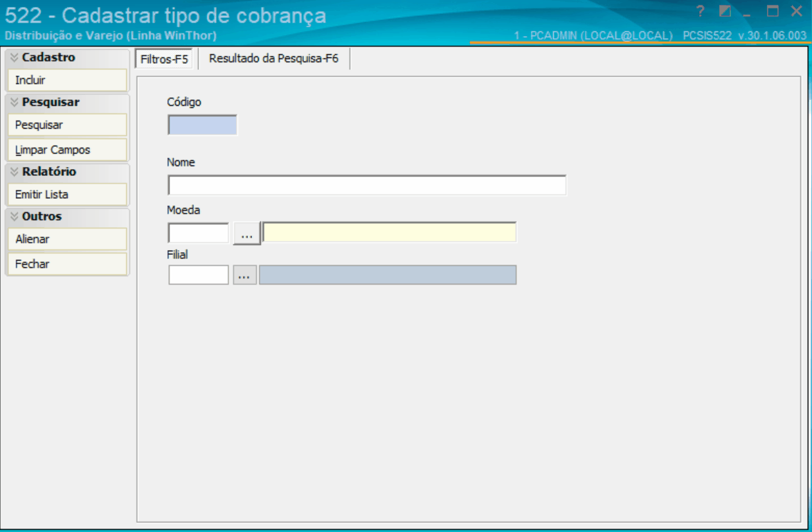Select the gray Filial description field
The height and width of the screenshot is (532, 812).
388,274
